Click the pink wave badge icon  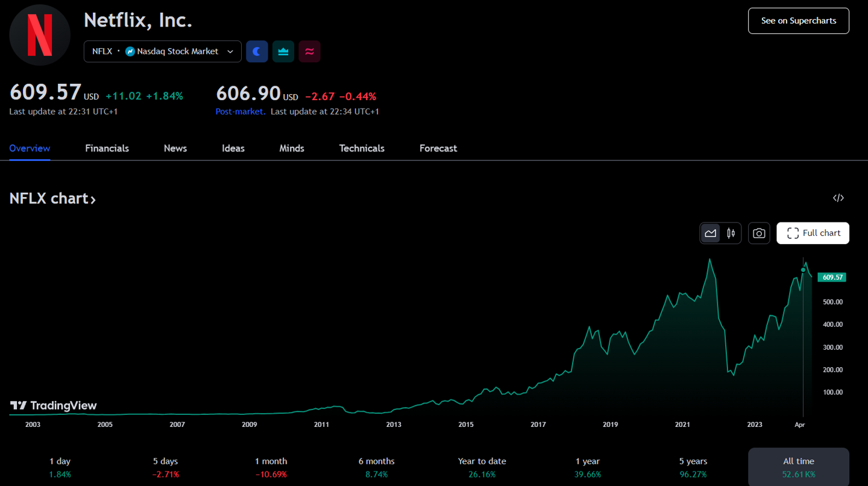[x=310, y=52]
